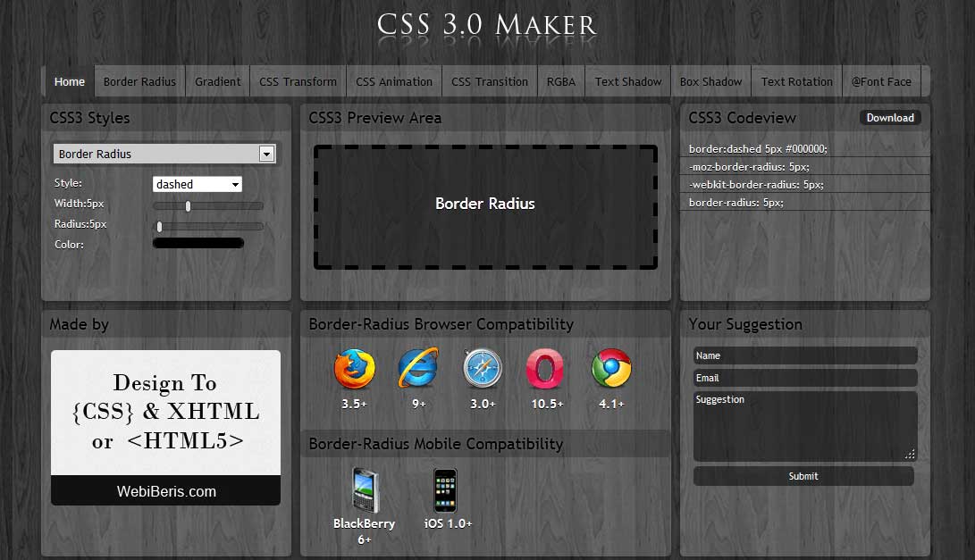The image size is (975, 560).
Task: Submit the suggestion form
Action: [803, 476]
